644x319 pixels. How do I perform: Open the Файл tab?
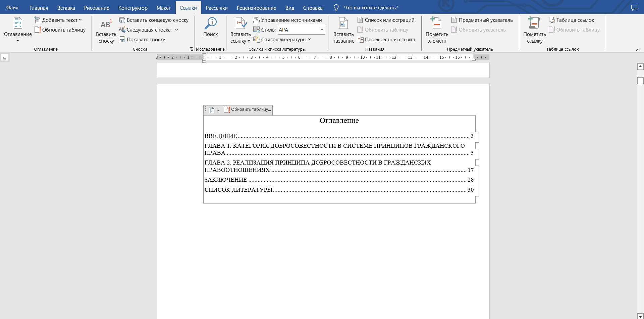(x=12, y=8)
